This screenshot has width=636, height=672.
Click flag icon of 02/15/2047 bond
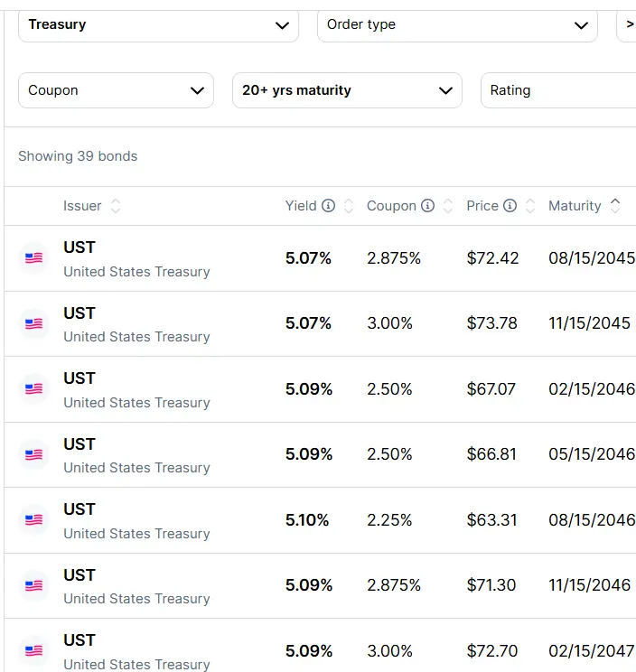click(33, 650)
